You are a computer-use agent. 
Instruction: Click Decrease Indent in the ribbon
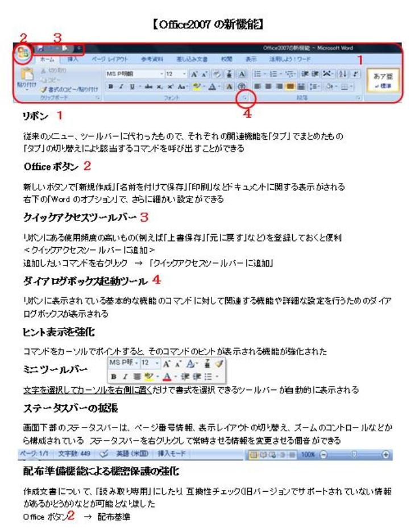(x=305, y=74)
